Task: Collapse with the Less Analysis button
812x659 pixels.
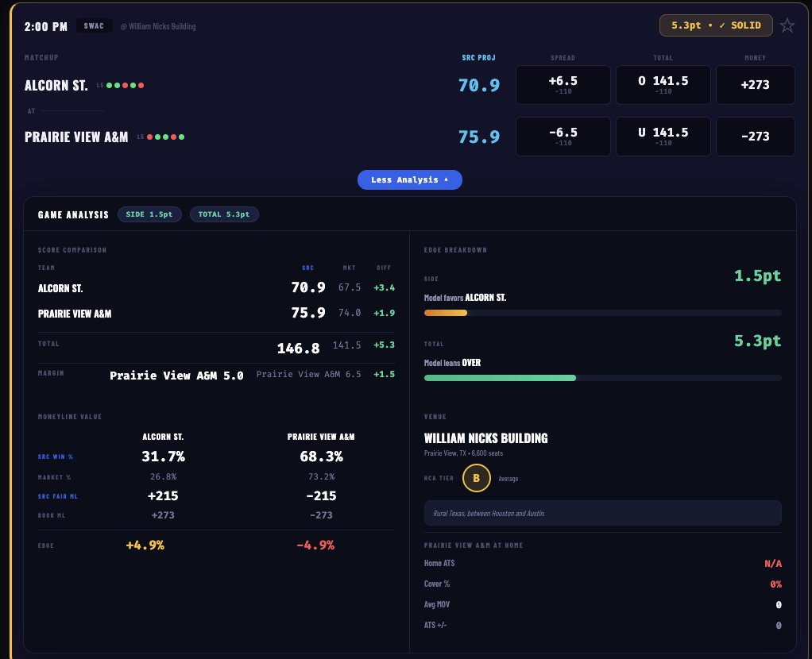Action: tap(410, 179)
